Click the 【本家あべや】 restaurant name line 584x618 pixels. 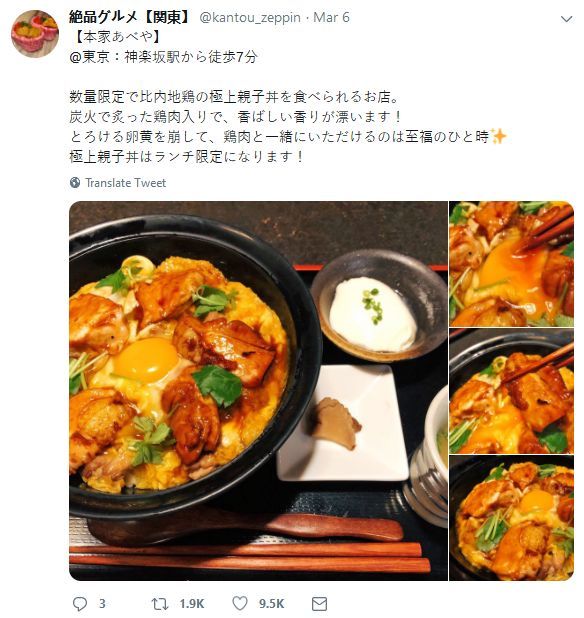117,37
